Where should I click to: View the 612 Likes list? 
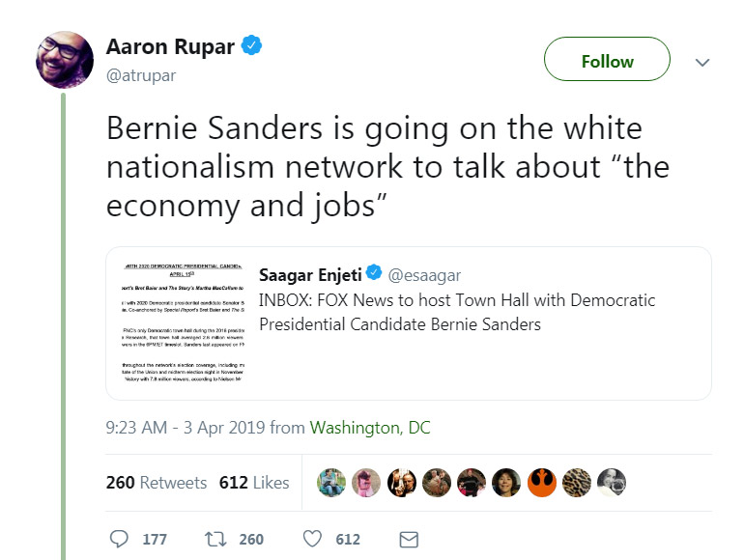[x=254, y=483]
